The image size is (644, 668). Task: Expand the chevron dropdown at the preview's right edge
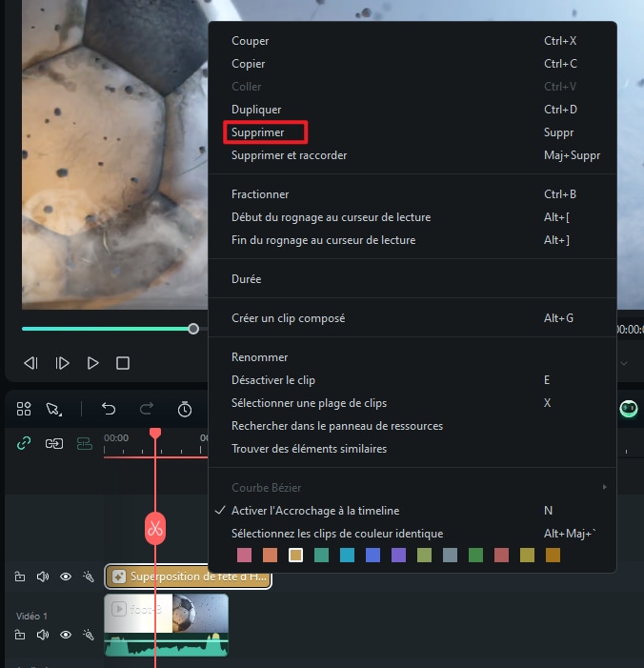(624, 363)
